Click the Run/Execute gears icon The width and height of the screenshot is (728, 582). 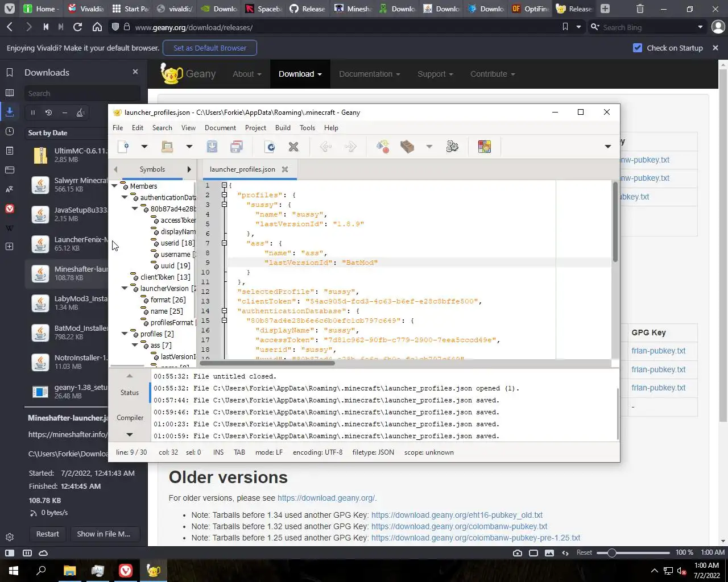(452, 147)
